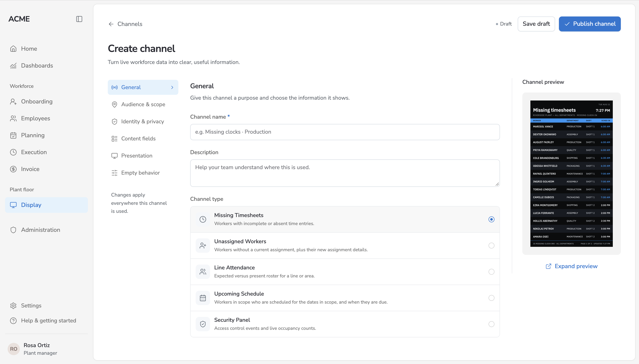
Task: Click the Security Panel shield icon
Action: (x=203, y=324)
